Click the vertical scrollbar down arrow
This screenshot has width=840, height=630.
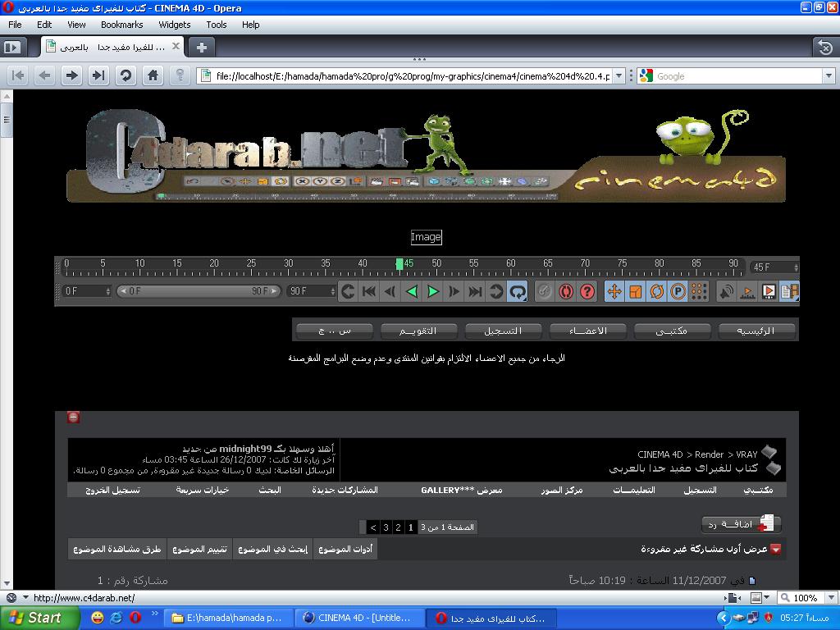coord(7,583)
